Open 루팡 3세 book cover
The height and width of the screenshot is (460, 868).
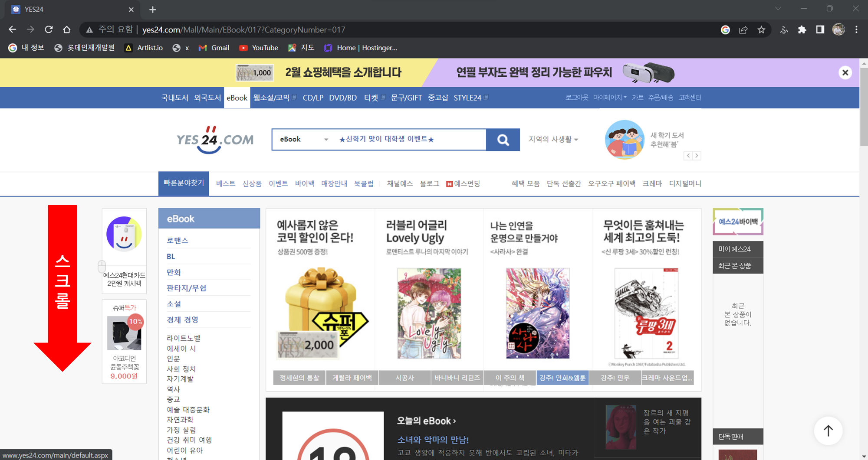click(x=646, y=313)
